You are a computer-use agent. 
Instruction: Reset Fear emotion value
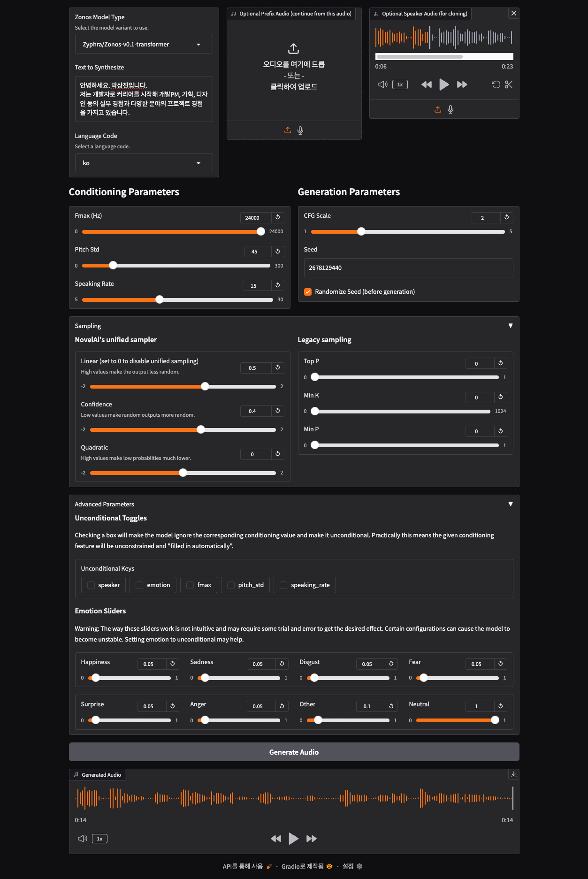point(501,664)
